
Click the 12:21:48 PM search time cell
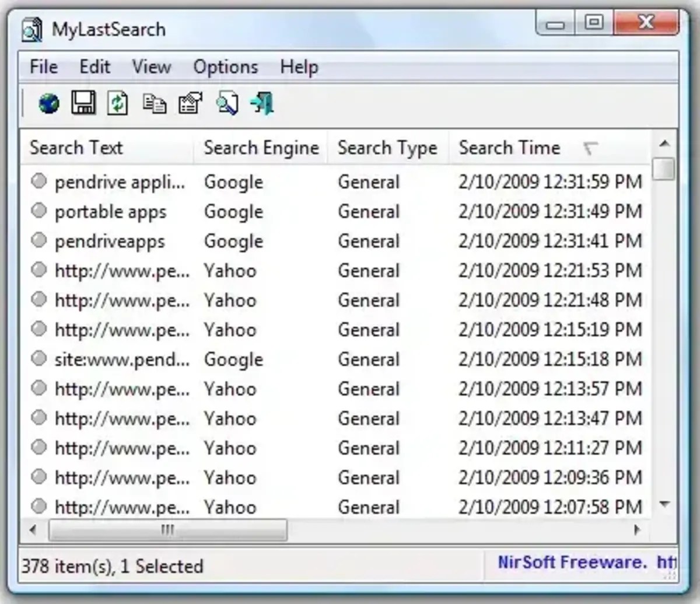(x=550, y=300)
